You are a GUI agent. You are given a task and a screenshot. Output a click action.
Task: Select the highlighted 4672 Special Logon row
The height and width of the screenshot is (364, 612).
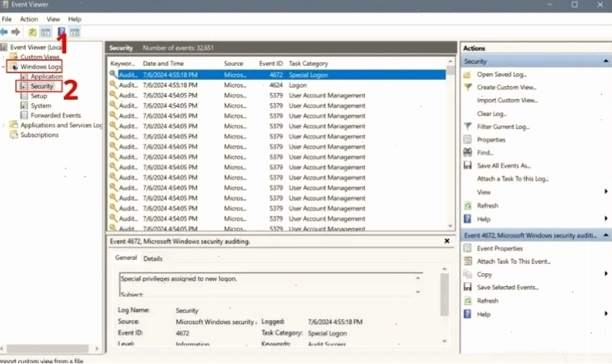[x=277, y=75]
